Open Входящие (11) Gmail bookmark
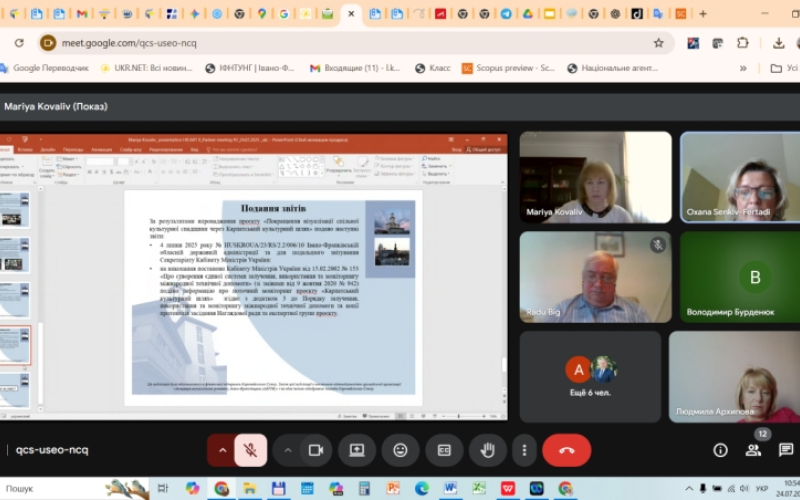 [355, 68]
